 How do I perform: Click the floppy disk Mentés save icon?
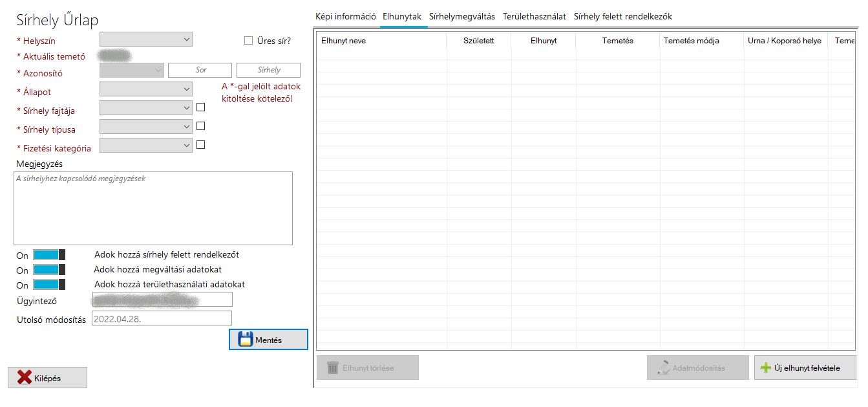click(245, 340)
